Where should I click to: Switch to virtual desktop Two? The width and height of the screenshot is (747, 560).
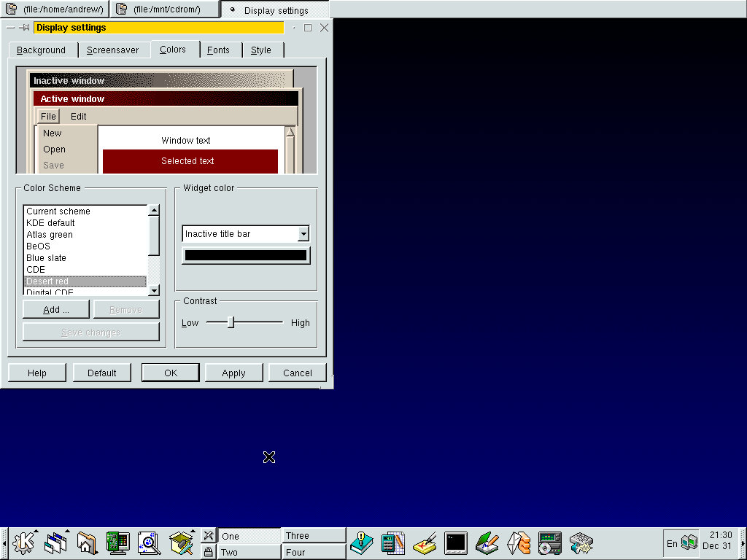coord(249,552)
